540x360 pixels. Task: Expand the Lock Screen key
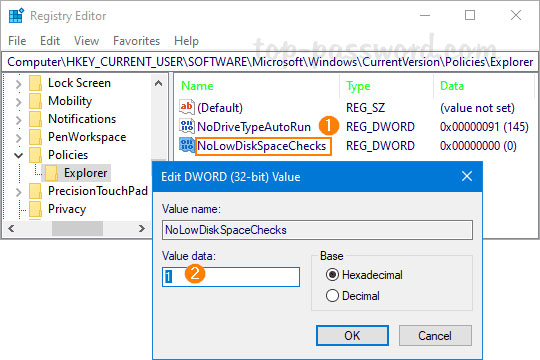19,84
